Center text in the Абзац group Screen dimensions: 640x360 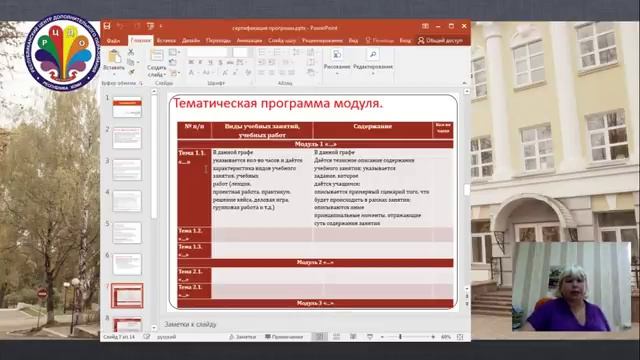coord(271,73)
